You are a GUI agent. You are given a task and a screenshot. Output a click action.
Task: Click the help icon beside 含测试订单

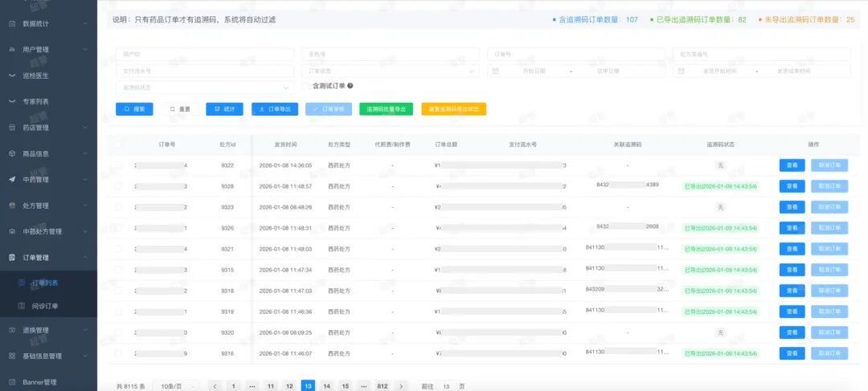tap(350, 86)
